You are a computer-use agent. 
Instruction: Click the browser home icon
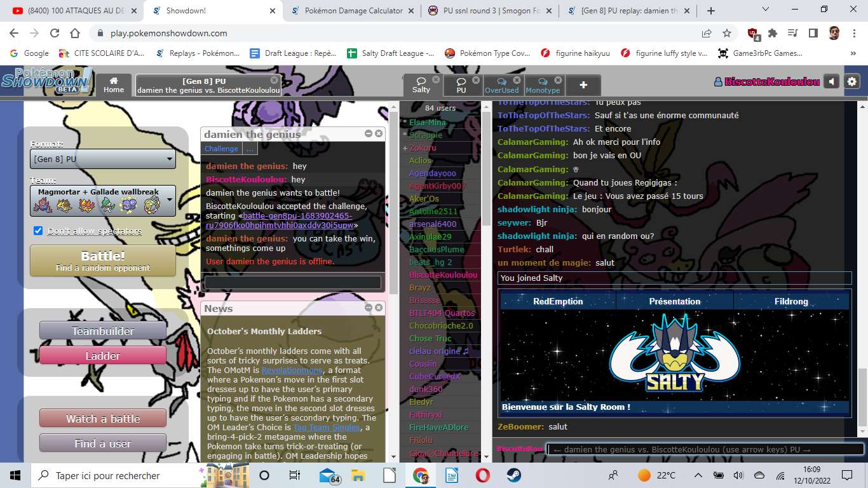(x=75, y=33)
